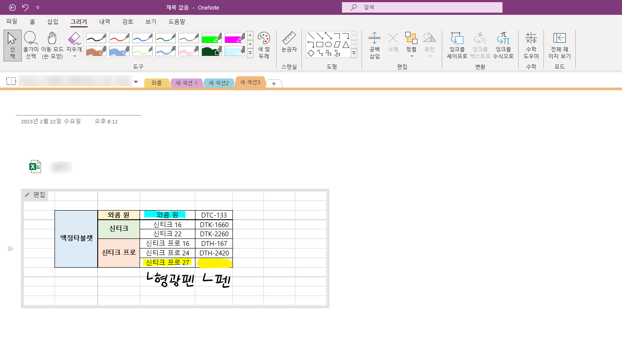Choose the magenta highlighter
The image size is (622, 364).
(235, 38)
